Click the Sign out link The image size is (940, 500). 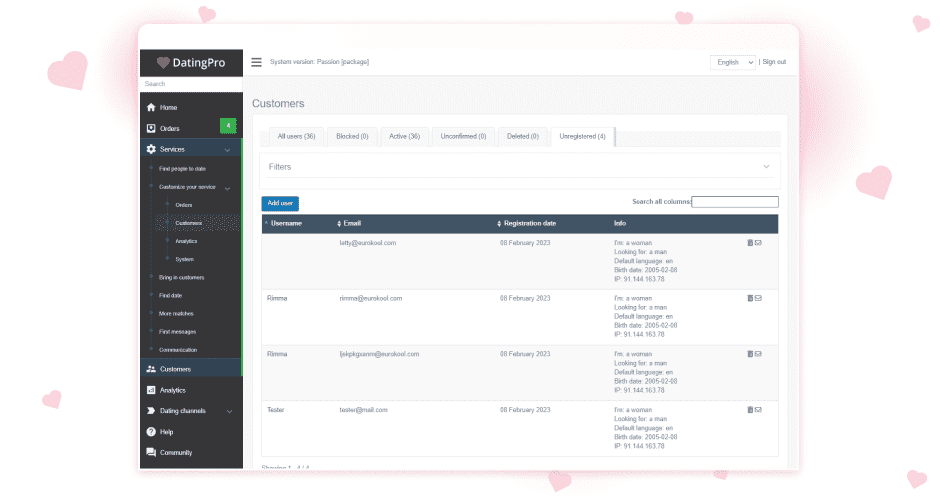pyautogui.click(x=774, y=62)
